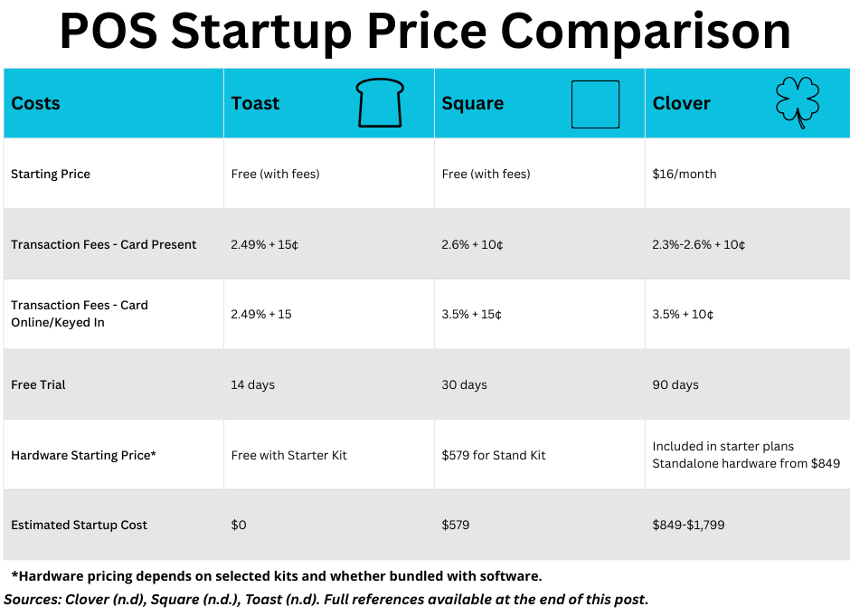Click the Clover four-leaf icon
This screenshot has width=850, height=616.
coord(798,103)
